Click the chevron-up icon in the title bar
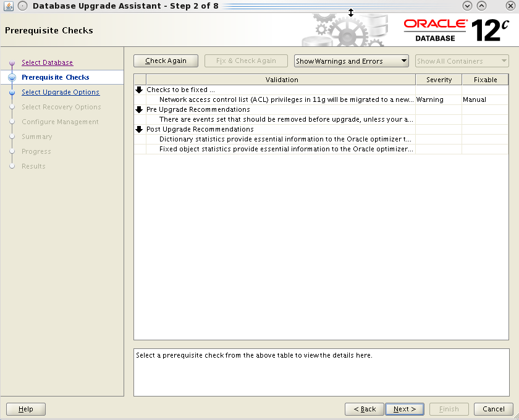The width and height of the screenshot is (519, 420). click(x=481, y=6)
